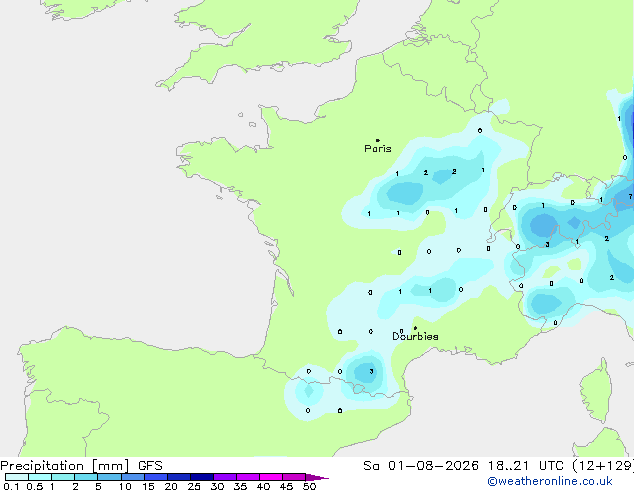Image resolution: width=634 pixels, height=490 pixels.
Task: Click the 'GFS' model label
Action: tap(150, 466)
